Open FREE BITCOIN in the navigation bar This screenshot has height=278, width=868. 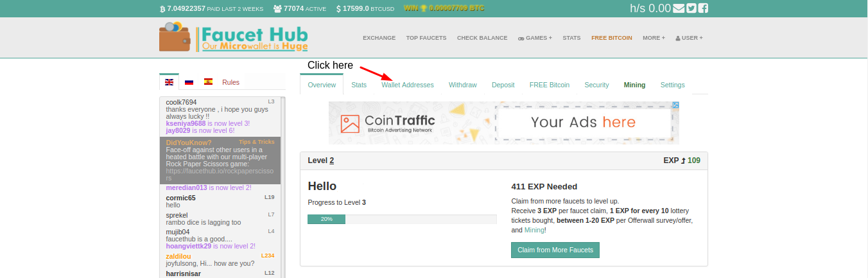pyautogui.click(x=612, y=38)
